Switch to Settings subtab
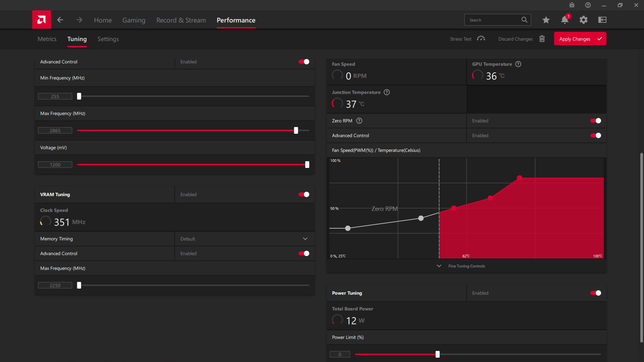Viewport: 644px width, 362px height. pos(108,39)
